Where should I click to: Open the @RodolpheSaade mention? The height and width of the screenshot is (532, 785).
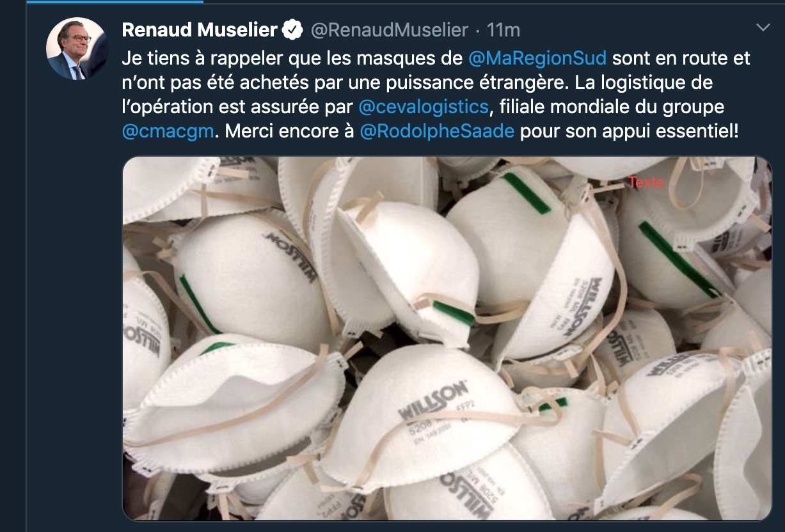click(x=437, y=131)
